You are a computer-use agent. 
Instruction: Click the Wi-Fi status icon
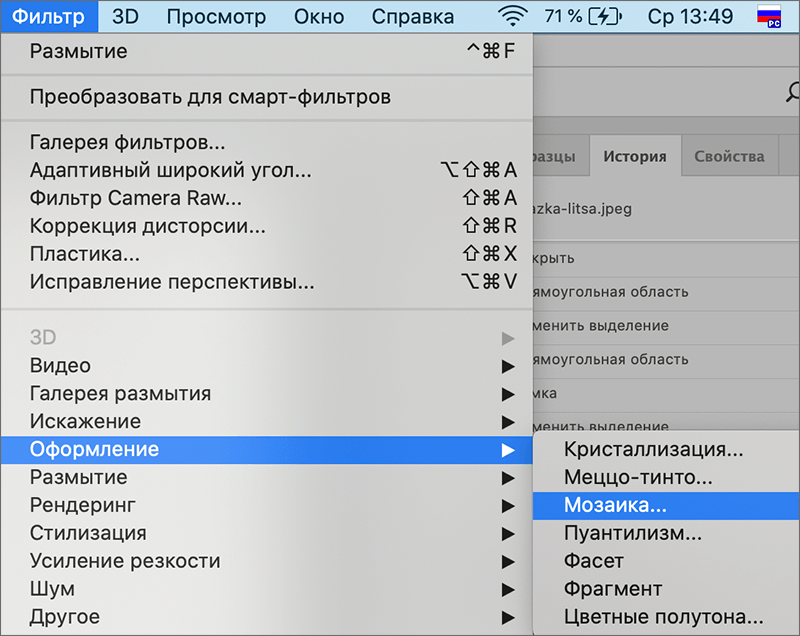point(512,15)
